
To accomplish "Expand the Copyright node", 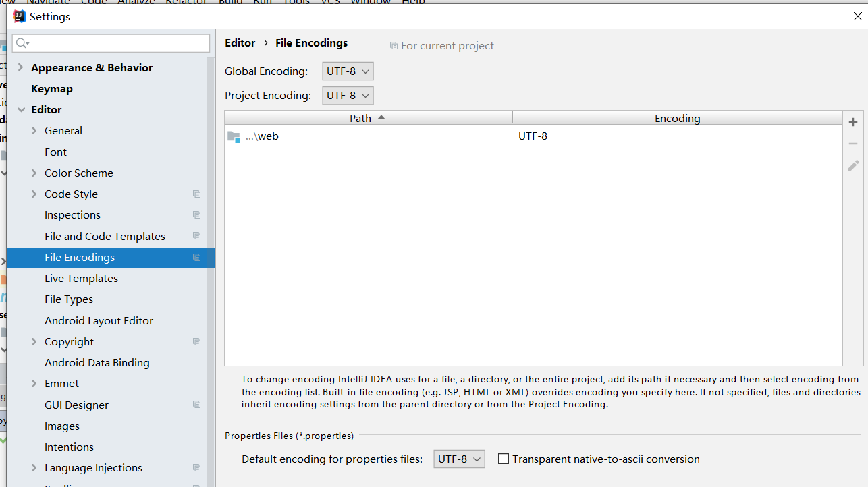I will (x=34, y=342).
